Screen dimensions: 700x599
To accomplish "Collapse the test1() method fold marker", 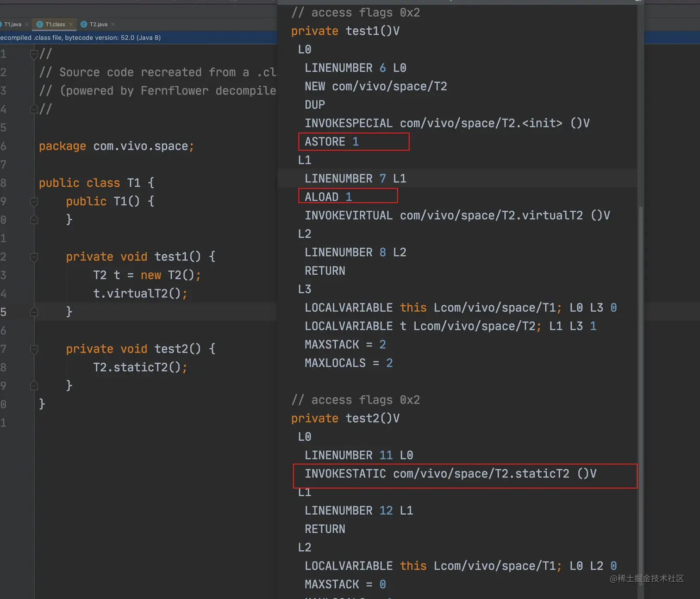I will point(34,257).
